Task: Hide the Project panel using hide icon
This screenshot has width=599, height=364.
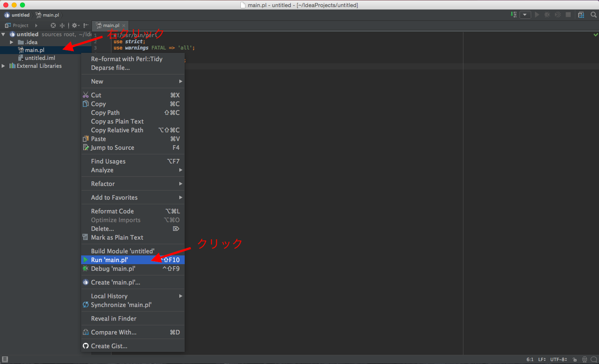Action: point(86,25)
